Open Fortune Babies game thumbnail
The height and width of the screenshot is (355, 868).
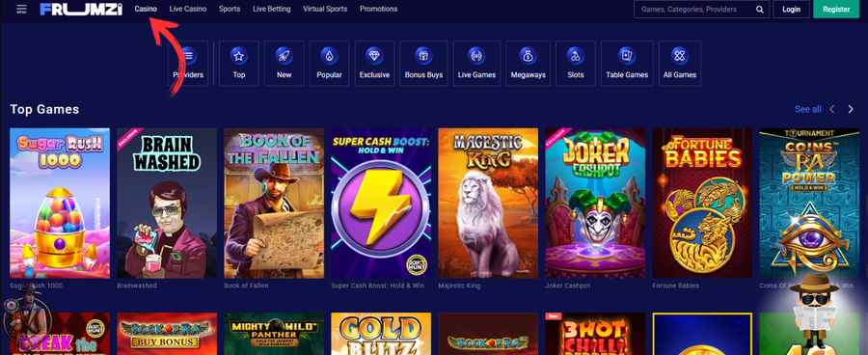tap(702, 204)
